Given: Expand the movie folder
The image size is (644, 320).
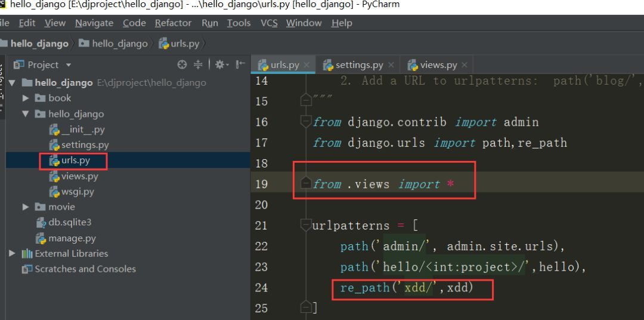Looking at the screenshot, I should coord(26,207).
